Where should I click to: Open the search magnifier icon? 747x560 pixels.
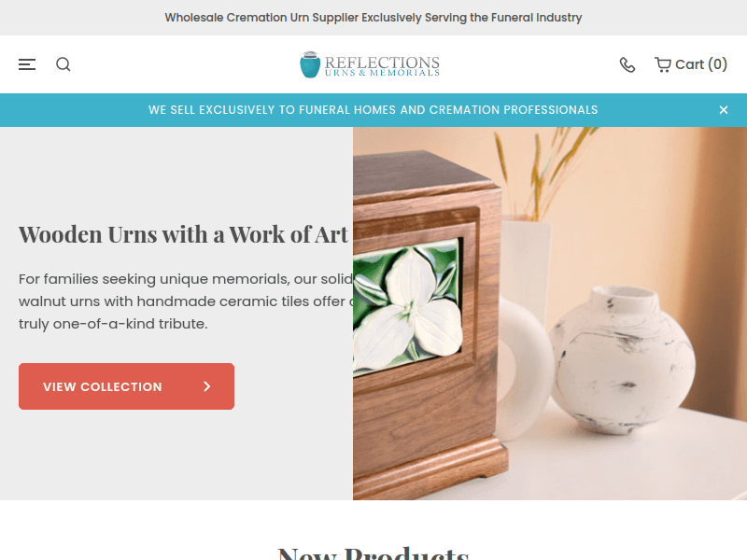pos(63,64)
